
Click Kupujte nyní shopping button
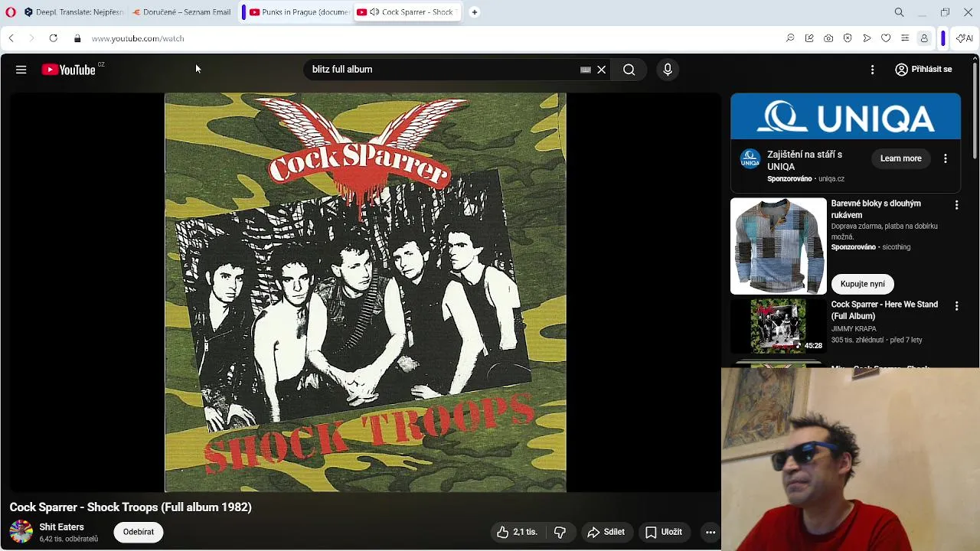click(x=862, y=284)
